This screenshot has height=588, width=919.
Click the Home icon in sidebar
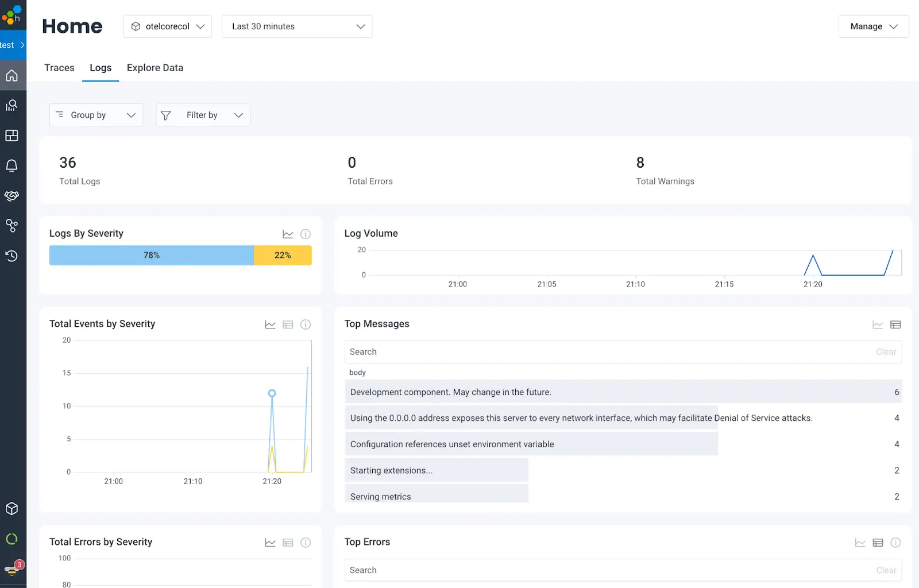pyautogui.click(x=12, y=76)
